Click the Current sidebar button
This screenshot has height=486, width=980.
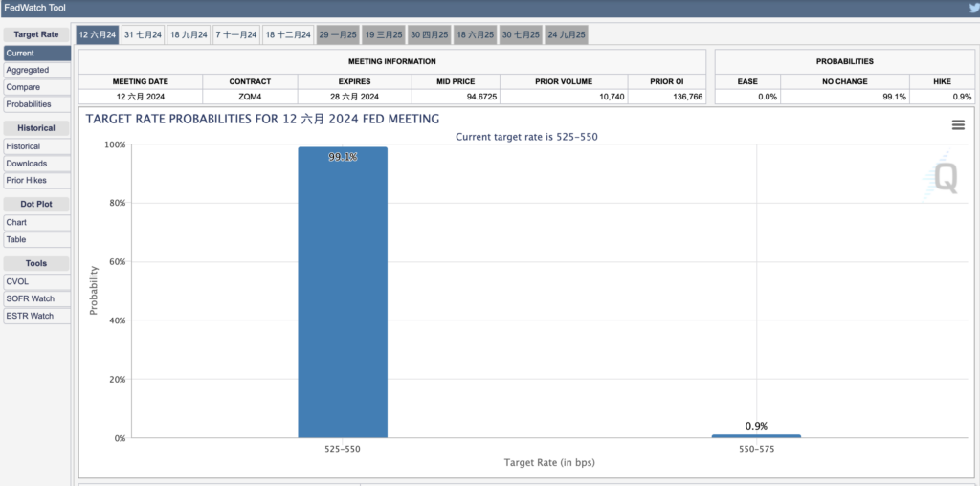pos(37,54)
